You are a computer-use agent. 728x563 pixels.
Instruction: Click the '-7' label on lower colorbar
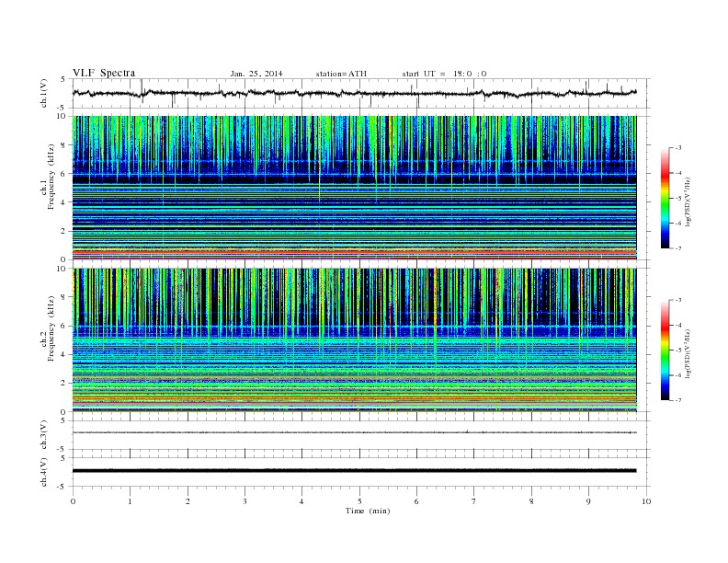(677, 400)
